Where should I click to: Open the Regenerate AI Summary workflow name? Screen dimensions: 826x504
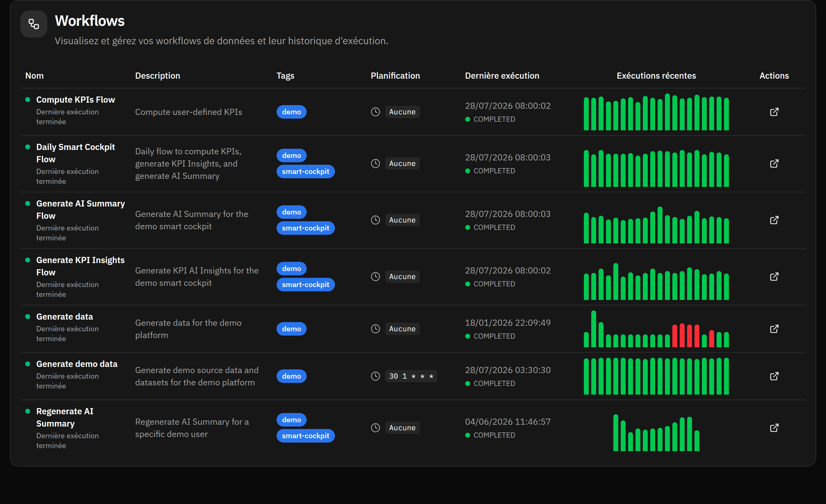tap(65, 417)
